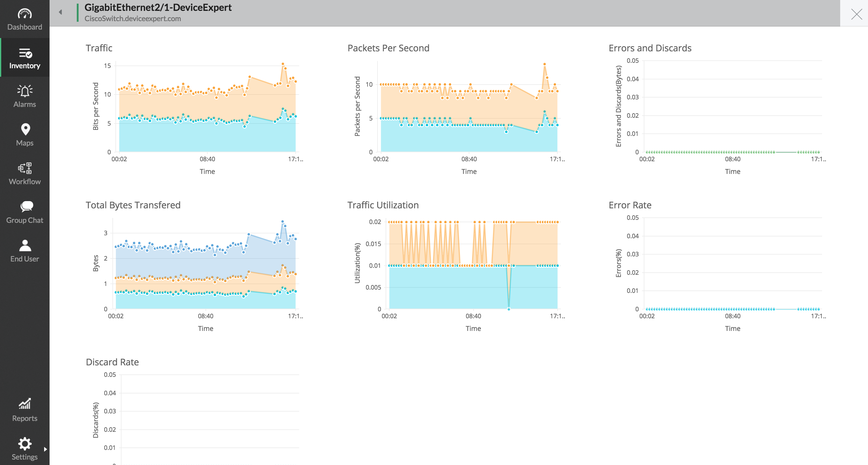
Task: Close the interface details panel
Action: pos(856,14)
